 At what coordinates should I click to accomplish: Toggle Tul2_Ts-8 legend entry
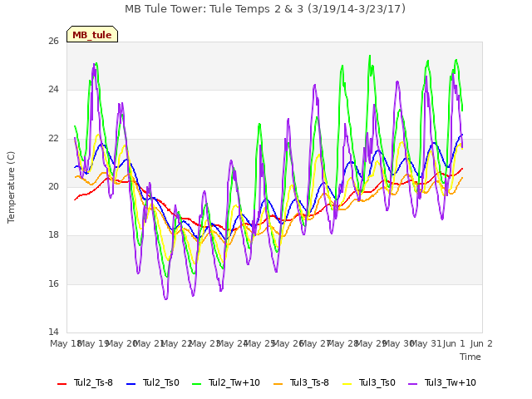point(85,382)
